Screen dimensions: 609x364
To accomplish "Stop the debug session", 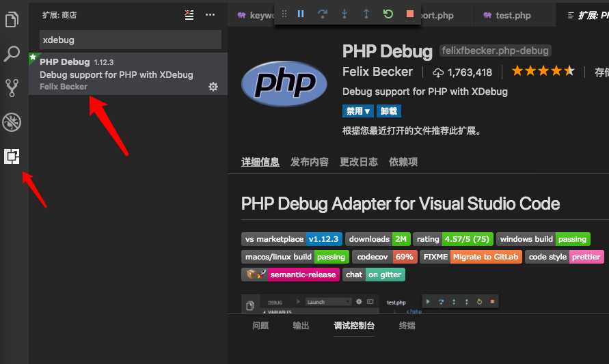I will point(409,14).
